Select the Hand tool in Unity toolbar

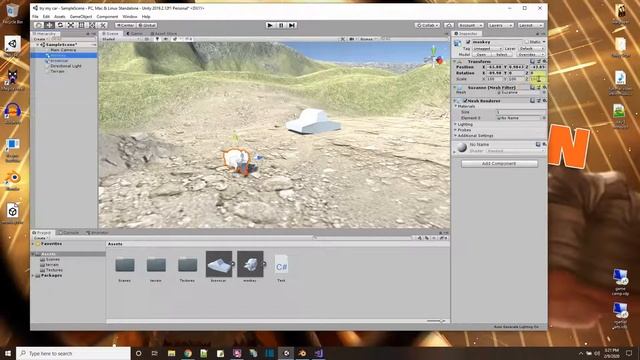click(x=38, y=25)
